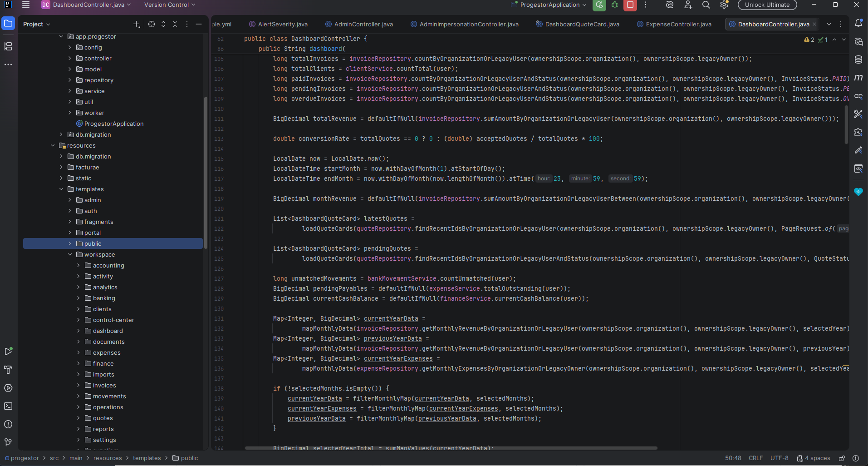Switch to AdminController.java tab
The width and height of the screenshot is (868, 466).
(x=359, y=24)
